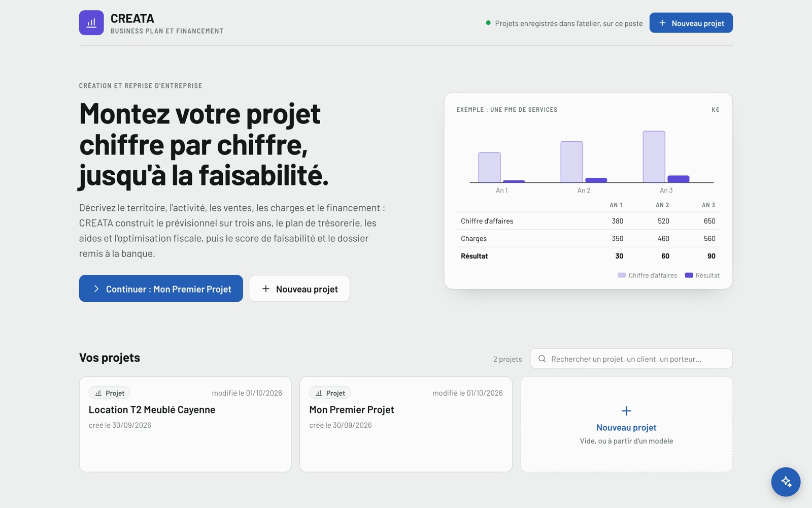Focus the Rechercher un projet search field
The height and width of the screenshot is (508, 812).
click(631, 359)
